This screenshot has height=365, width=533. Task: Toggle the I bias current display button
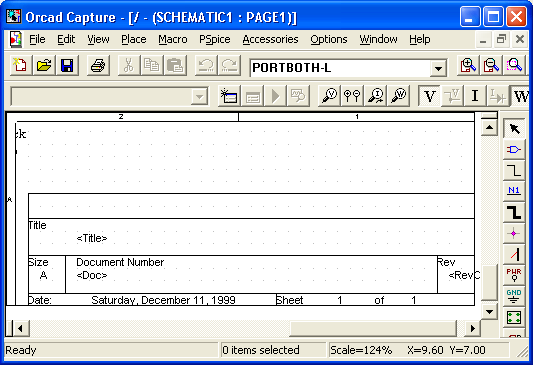click(475, 96)
